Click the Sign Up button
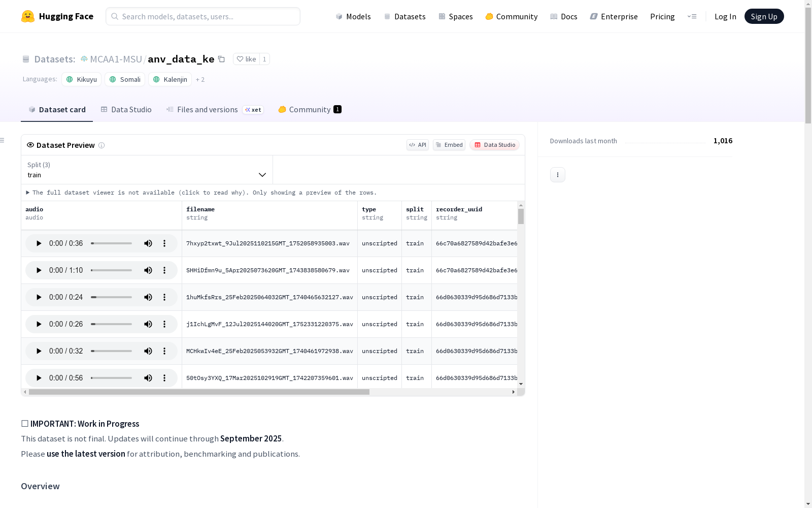Image resolution: width=812 pixels, height=508 pixels. pyautogui.click(x=764, y=16)
